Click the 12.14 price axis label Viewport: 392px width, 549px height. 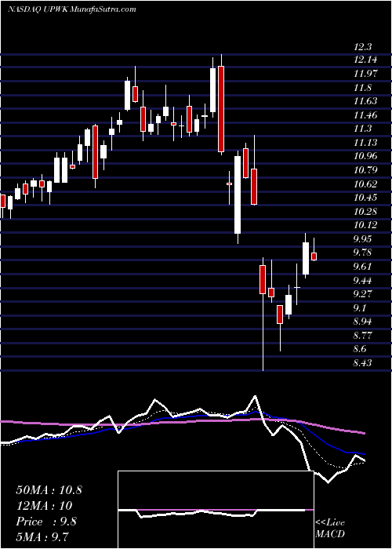(366, 60)
